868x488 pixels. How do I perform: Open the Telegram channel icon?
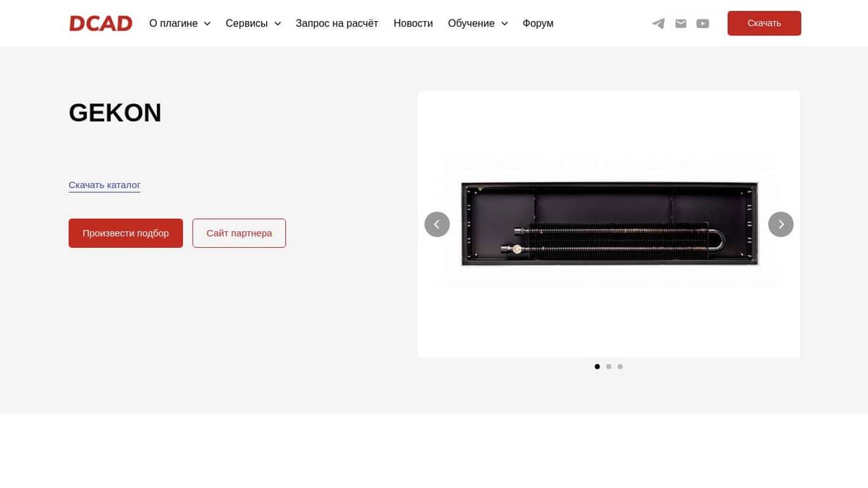pyautogui.click(x=658, y=23)
